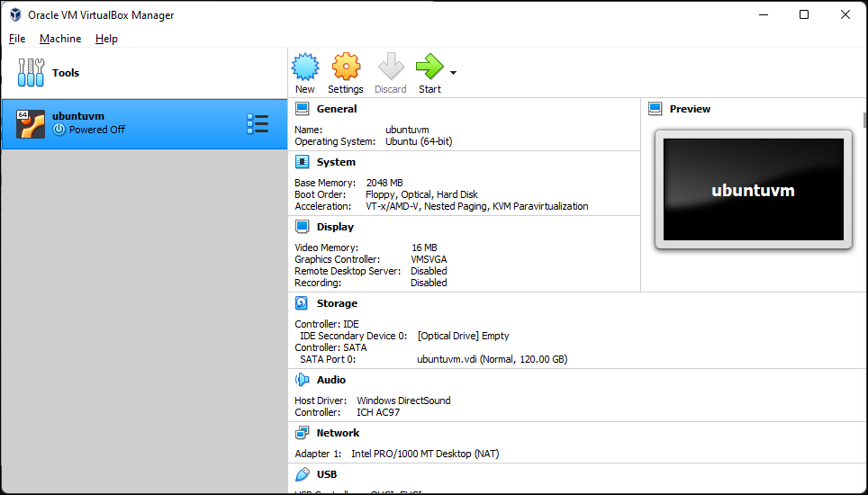Click the Network section title link

pos(338,433)
